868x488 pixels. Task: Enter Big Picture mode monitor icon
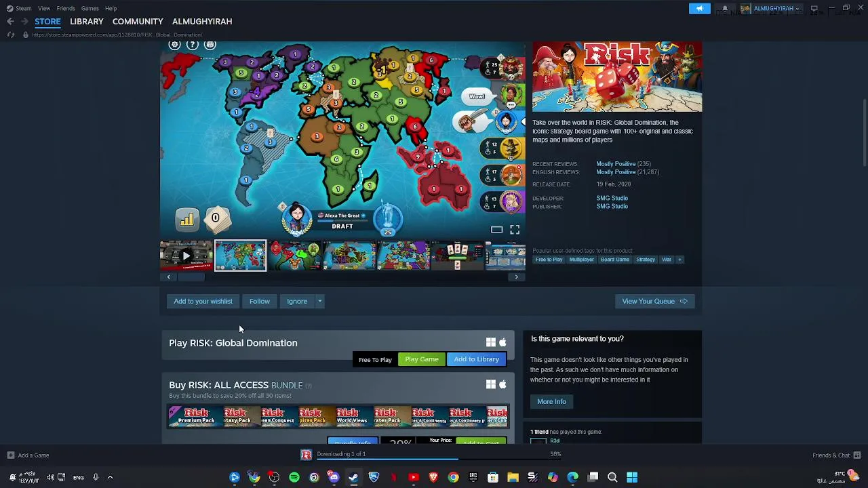click(x=814, y=8)
